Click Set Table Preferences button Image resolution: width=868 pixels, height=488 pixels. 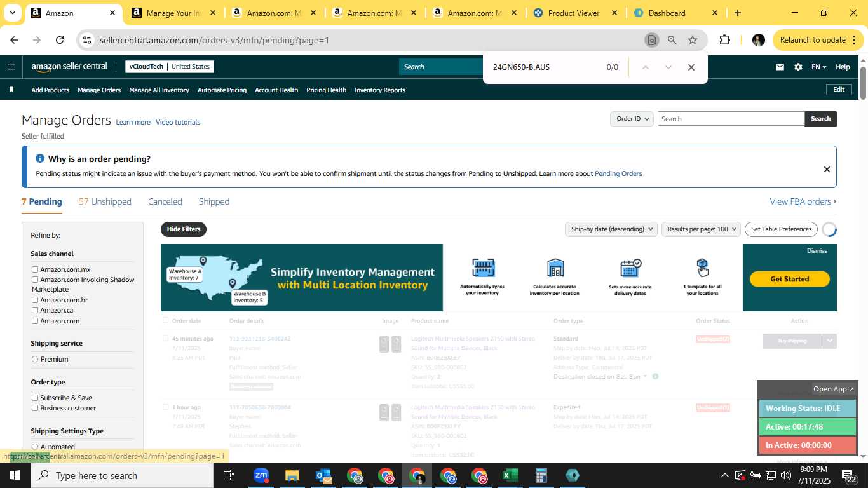[781, 229]
